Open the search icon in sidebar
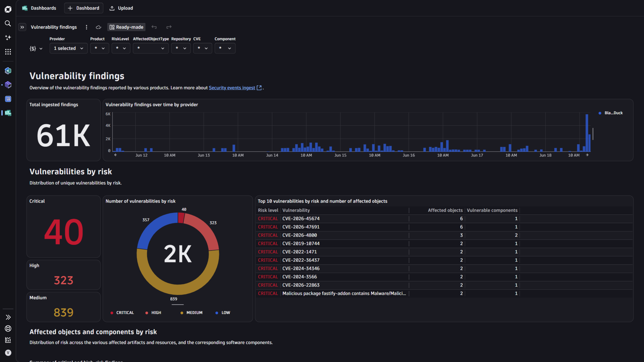Viewport: 644px width, 362px height. click(8, 23)
